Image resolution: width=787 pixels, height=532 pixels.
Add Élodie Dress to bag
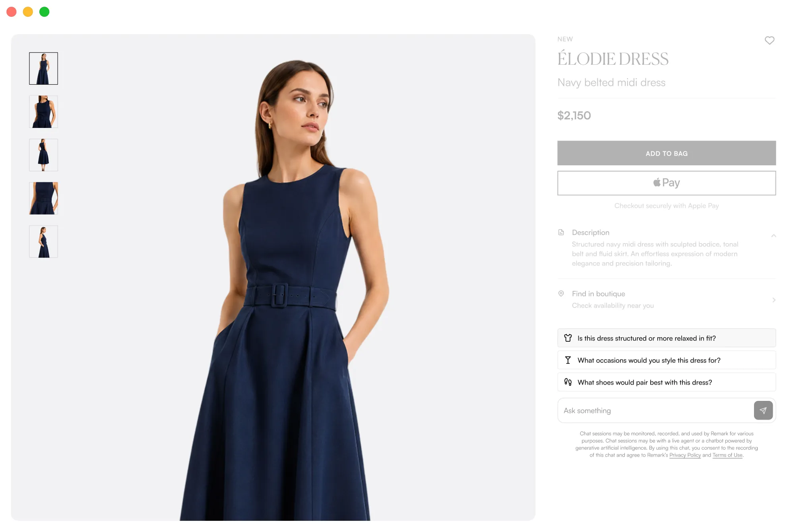667,153
